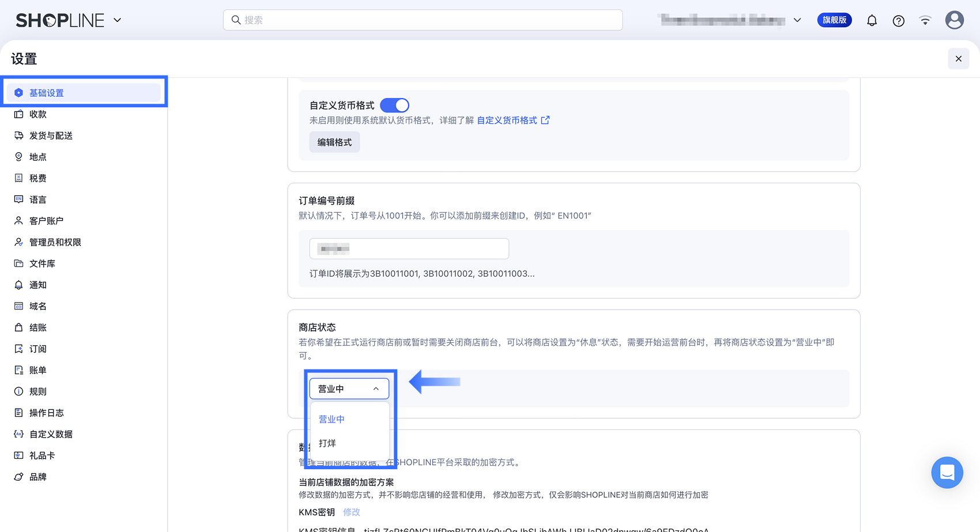The image size is (980, 532).
Task: Go to 管理员和权限 in the sidebar
Action: (55, 242)
